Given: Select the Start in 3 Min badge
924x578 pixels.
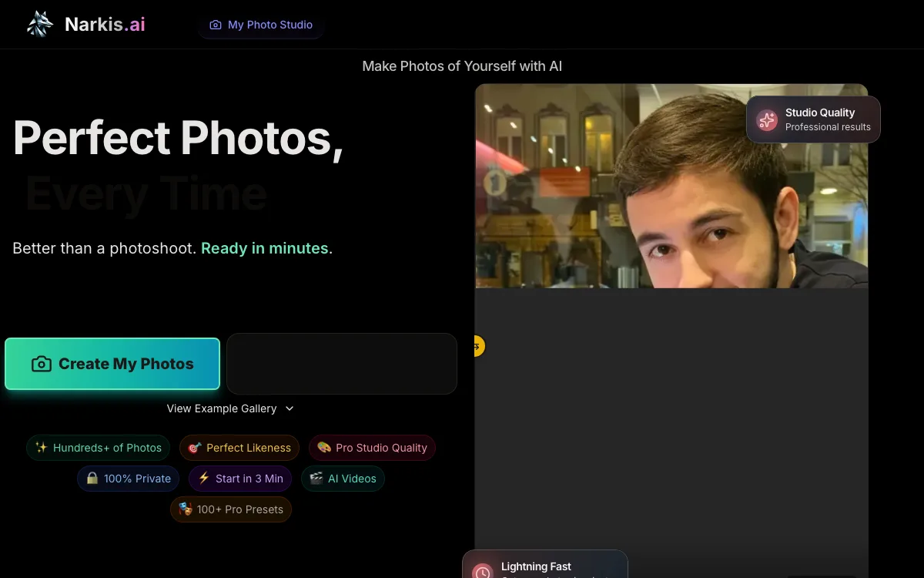Looking at the screenshot, I should click(240, 479).
